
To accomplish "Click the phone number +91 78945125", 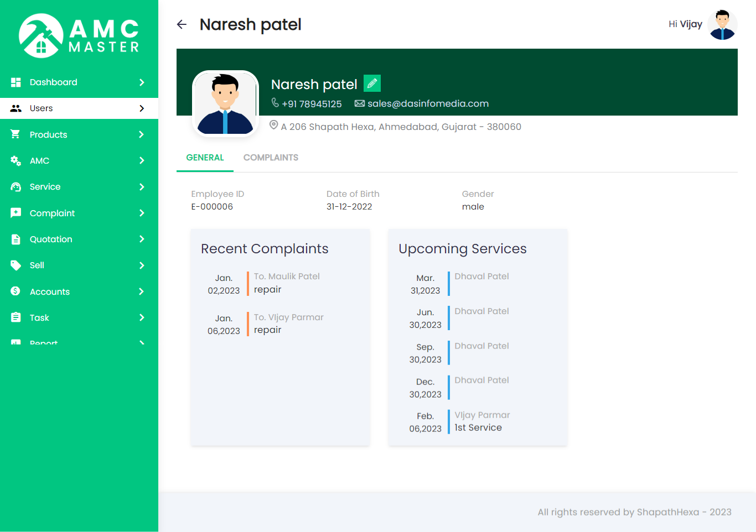I will click(x=312, y=104).
